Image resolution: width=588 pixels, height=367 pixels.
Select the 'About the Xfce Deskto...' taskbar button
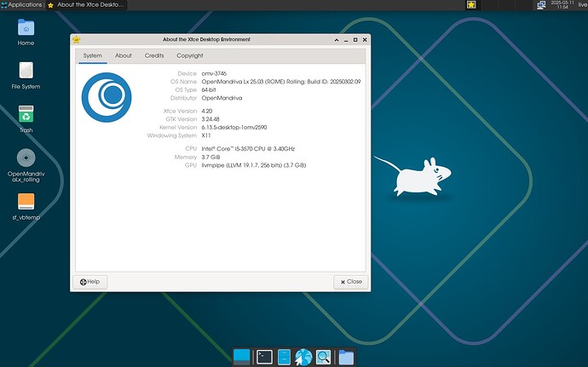coord(86,5)
